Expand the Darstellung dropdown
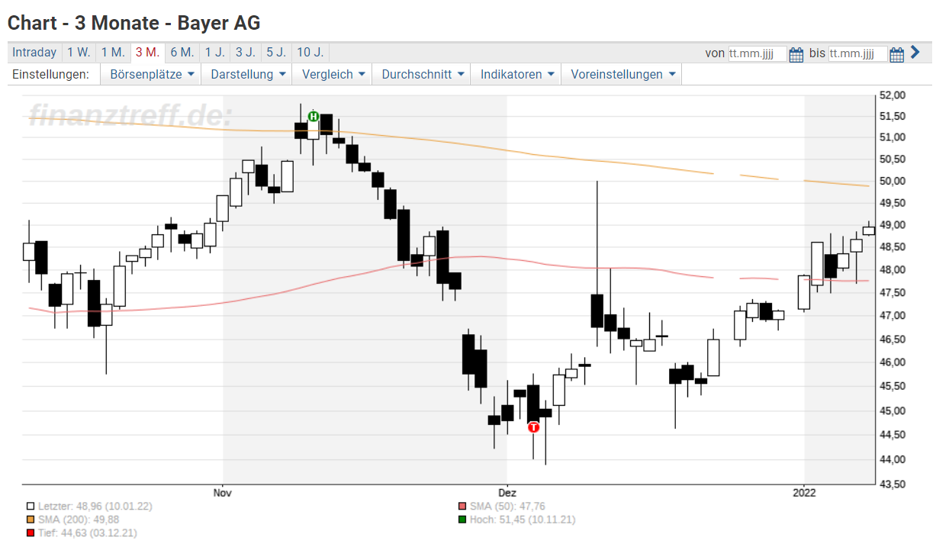This screenshot has height=560, width=936. (248, 75)
